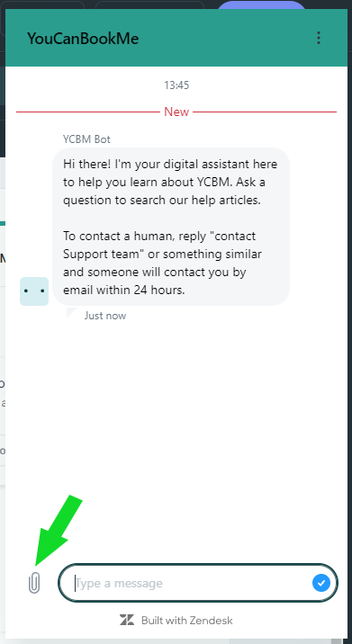Screen dimensions: 352x644
Task: Click the YouCanBookMe chat title
Action: [83, 39]
